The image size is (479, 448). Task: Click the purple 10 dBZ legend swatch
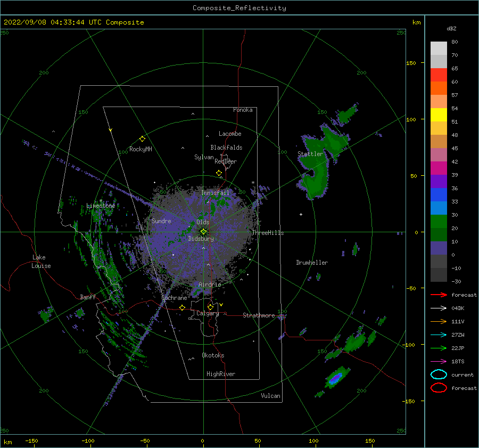439,248
